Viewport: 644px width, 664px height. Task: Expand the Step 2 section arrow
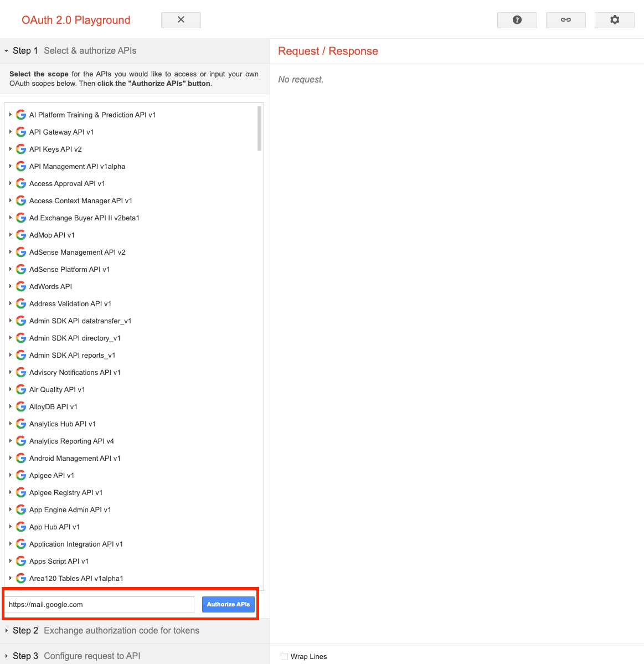(x=6, y=631)
